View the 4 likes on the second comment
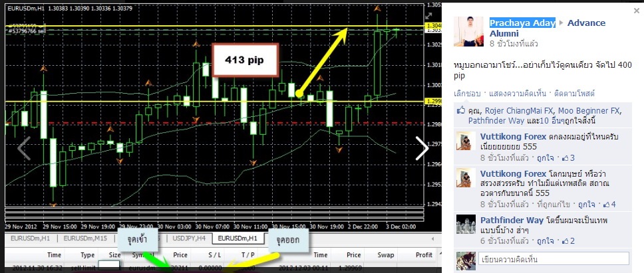 pos(609,205)
